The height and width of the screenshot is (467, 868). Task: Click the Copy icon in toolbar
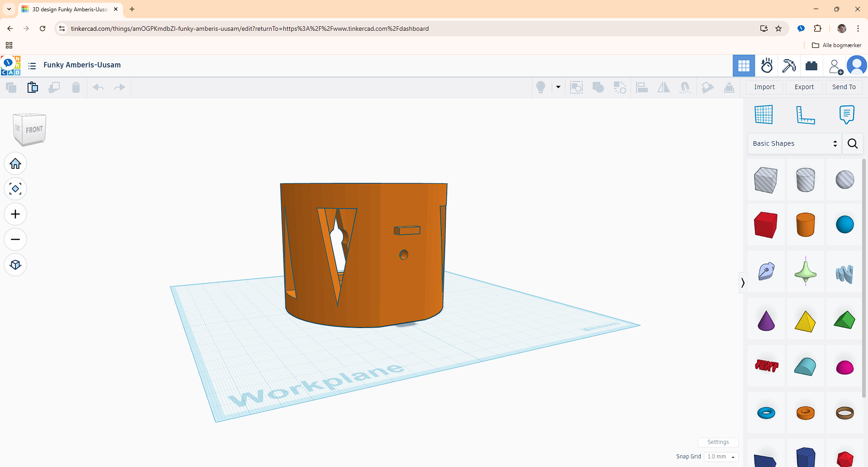coord(11,87)
